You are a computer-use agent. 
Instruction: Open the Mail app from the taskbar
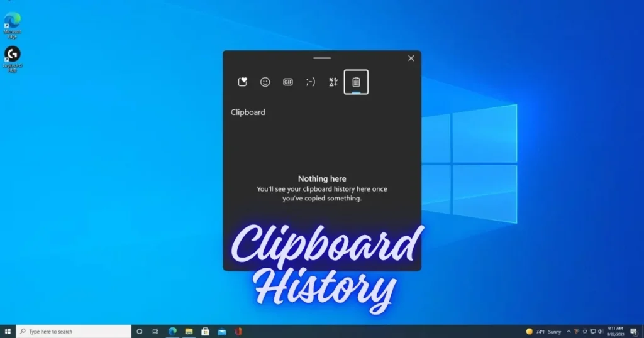click(x=222, y=332)
